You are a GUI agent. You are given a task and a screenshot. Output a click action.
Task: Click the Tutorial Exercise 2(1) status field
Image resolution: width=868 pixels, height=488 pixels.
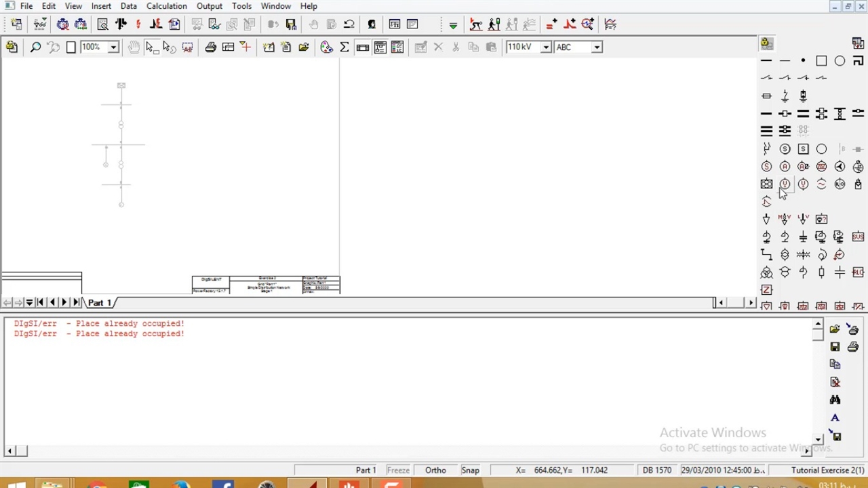point(827,470)
